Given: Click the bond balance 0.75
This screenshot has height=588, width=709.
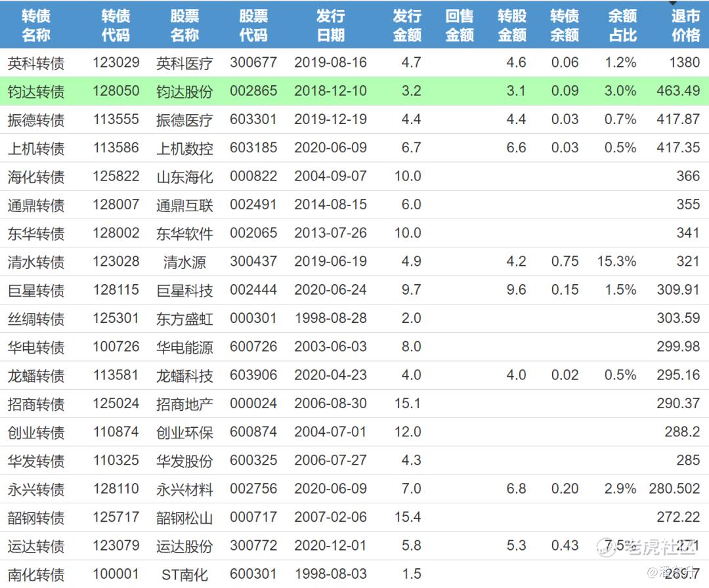Looking at the screenshot, I should point(565,262).
